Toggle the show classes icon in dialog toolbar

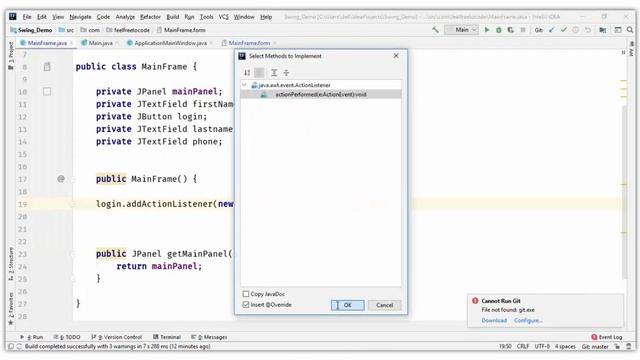[x=259, y=73]
